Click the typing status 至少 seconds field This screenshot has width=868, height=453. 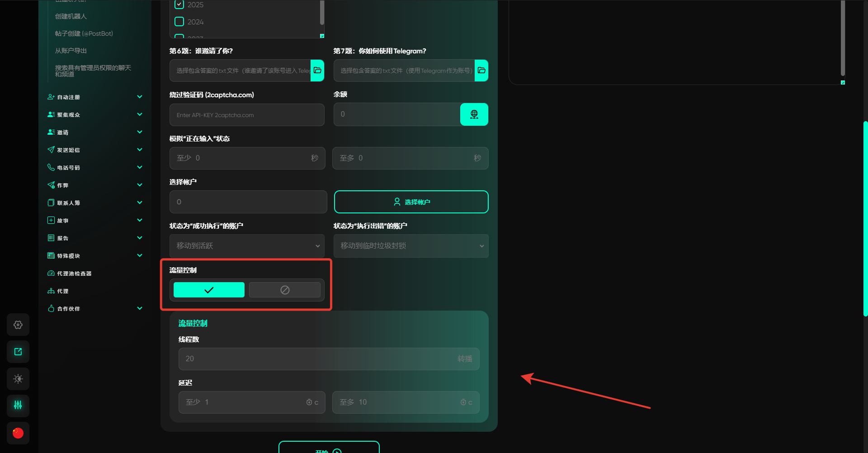pos(247,158)
